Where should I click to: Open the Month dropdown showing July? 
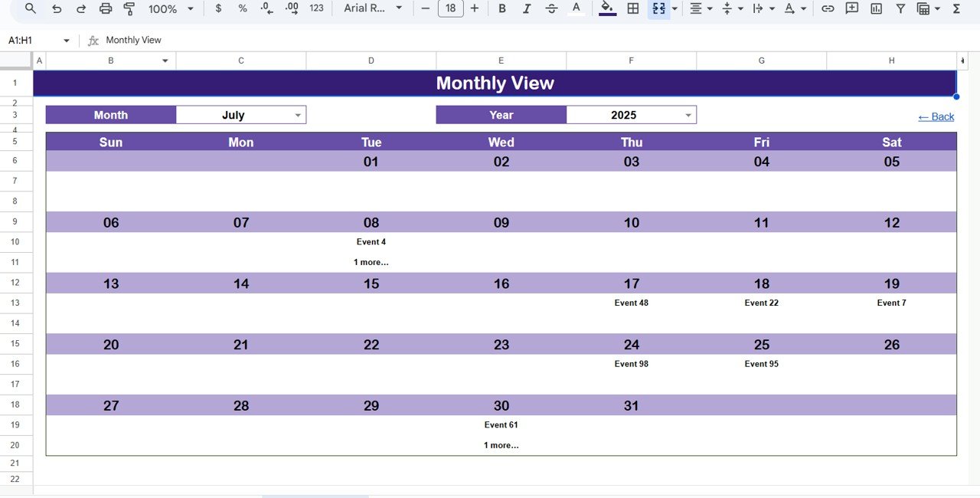click(298, 115)
